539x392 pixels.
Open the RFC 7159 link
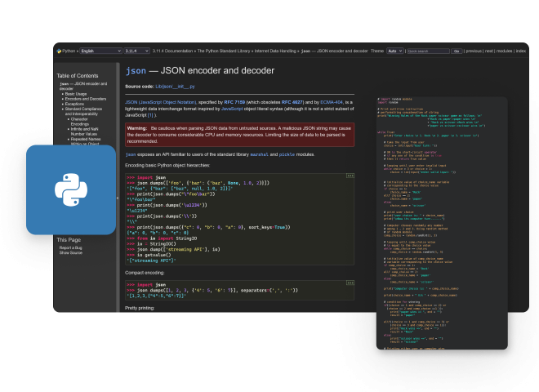coord(237,102)
